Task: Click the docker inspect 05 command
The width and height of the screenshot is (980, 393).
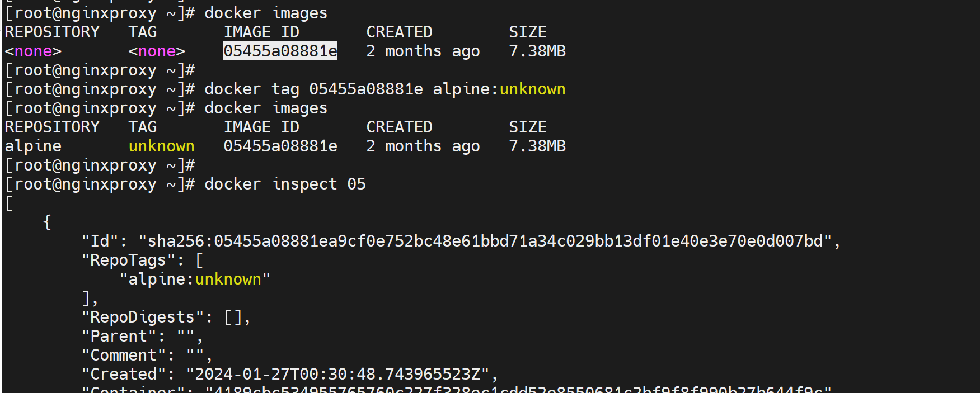Action: click(x=285, y=184)
